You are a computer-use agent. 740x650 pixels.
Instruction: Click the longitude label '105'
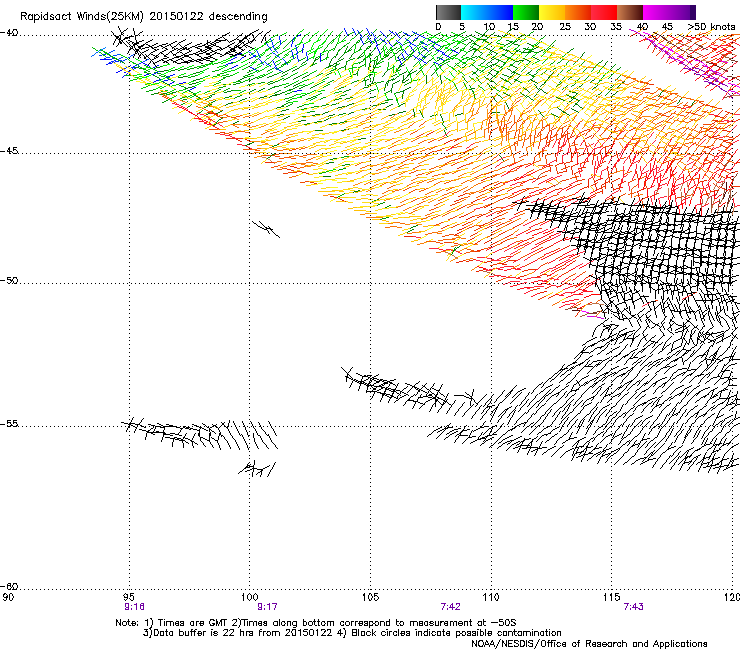click(370, 597)
